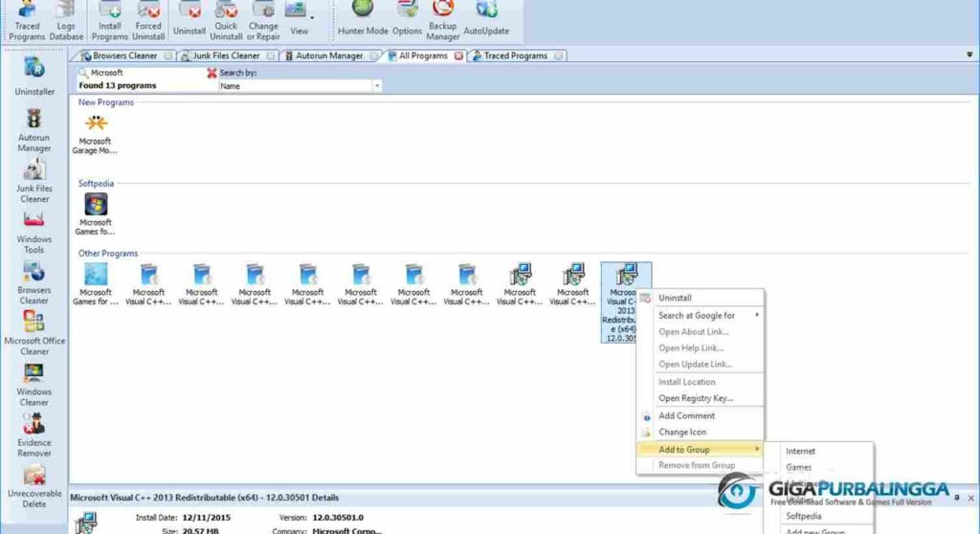The image size is (980, 534).
Task: Click inside the Microsoft search field
Action: coord(146,73)
